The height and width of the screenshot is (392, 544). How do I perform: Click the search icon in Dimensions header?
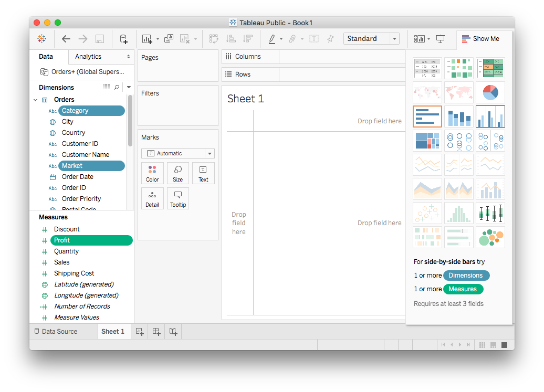[117, 87]
